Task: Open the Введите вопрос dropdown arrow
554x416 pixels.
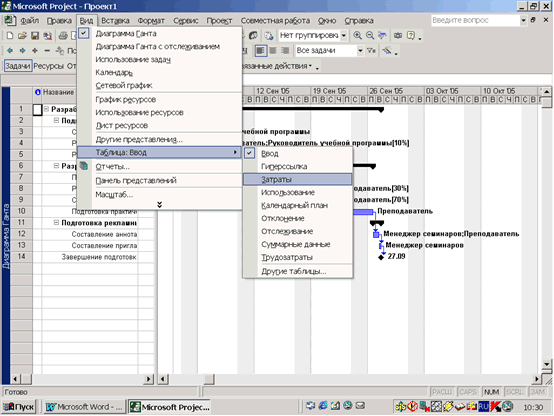Action: (x=523, y=20)
